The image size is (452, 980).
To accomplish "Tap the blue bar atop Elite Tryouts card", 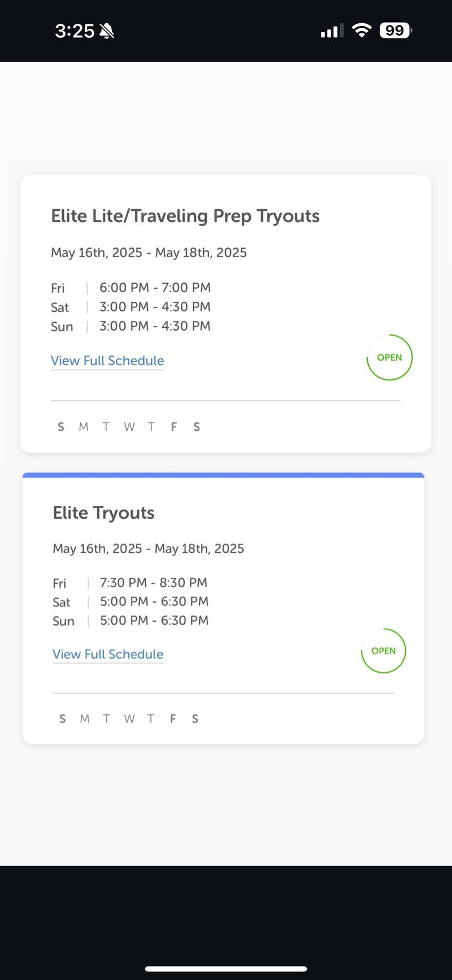I will (x=223, y=475).
